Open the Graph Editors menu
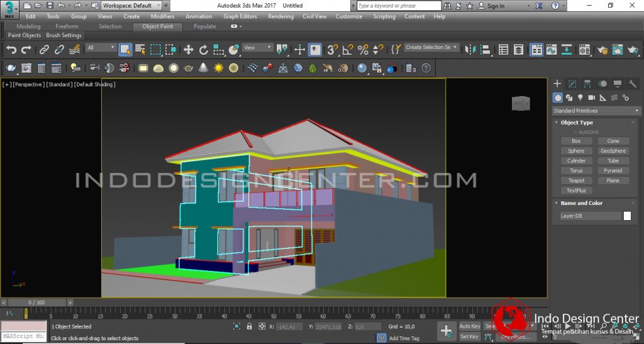Viewport: 644px width, 344px height. point(240,16)
